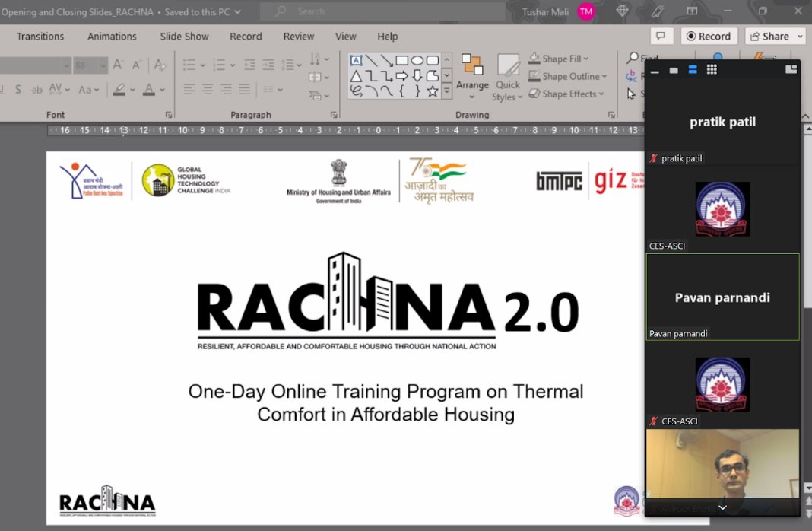Image resolution: width=812 pixels, height=531 pixels.
Task: Open the Shape Outline dropdown
Action: tap(568, 76)
